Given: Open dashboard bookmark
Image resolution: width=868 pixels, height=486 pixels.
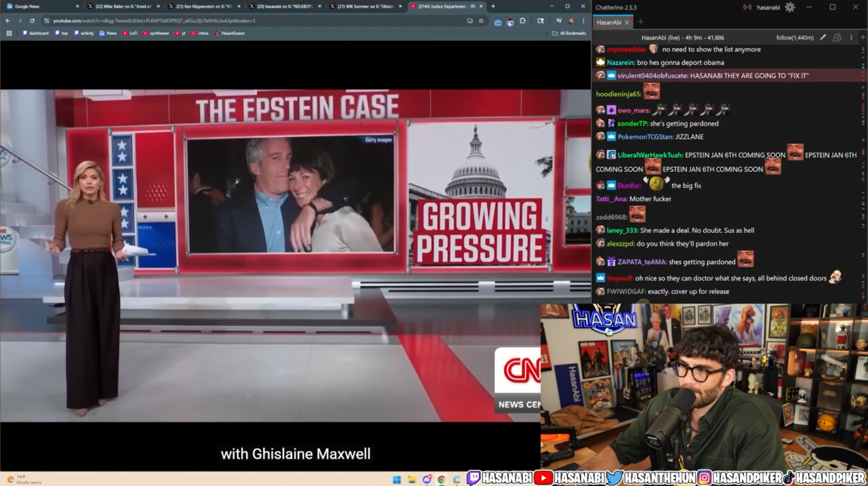Looking at the screenshot, I should (x=35, y=33).
